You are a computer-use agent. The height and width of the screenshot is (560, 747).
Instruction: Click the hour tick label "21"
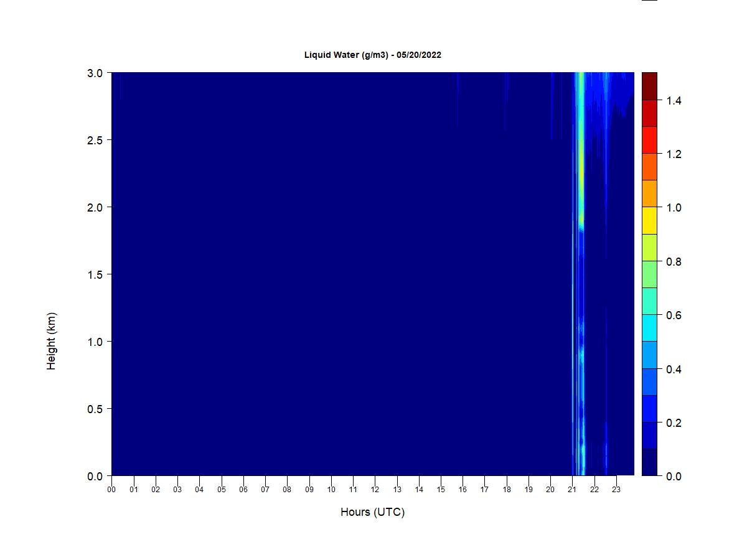click(x=572, y=490)
